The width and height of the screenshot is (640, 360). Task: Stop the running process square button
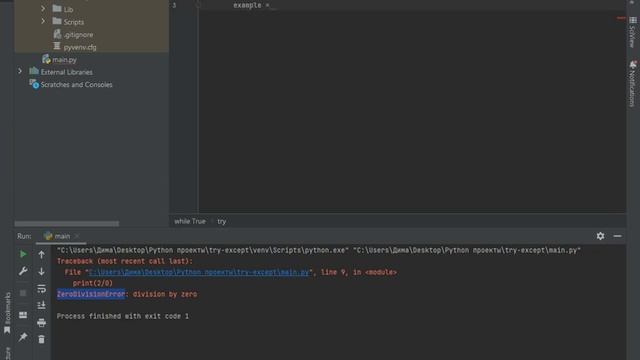pyautogui.click(x=23, y=293)
